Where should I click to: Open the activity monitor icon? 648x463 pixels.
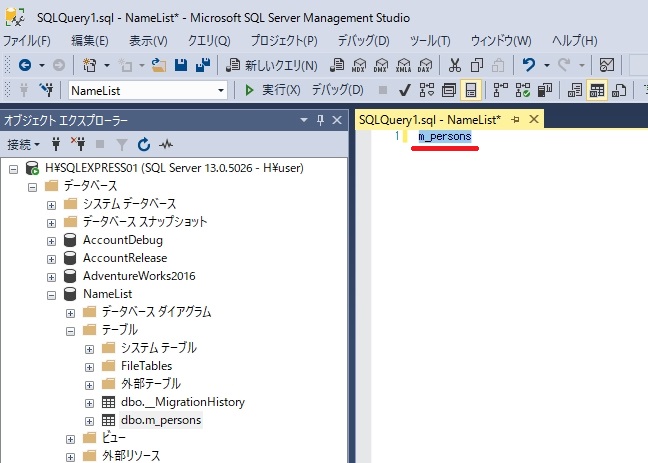tap(166, 144)
